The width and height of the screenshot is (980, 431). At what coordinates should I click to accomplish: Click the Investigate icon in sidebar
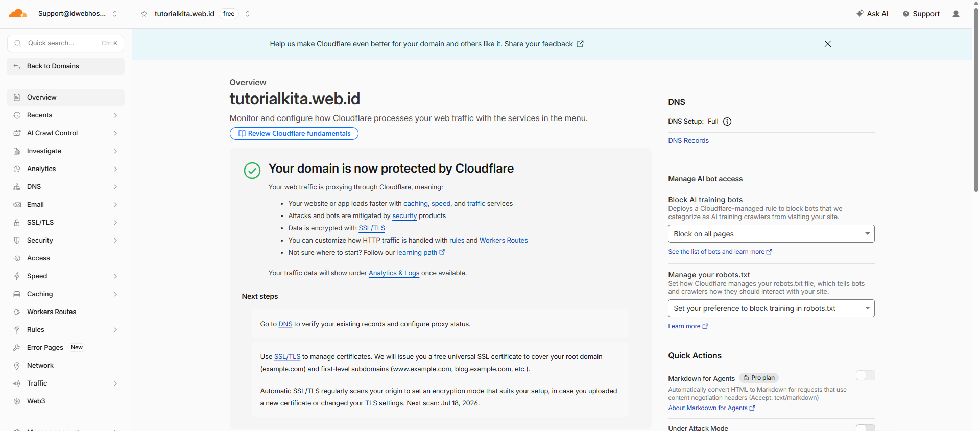pos(17,151)
